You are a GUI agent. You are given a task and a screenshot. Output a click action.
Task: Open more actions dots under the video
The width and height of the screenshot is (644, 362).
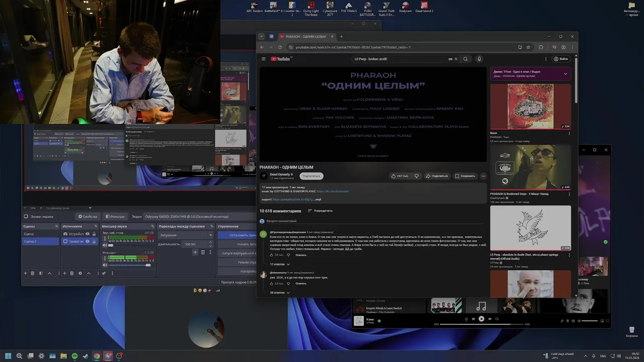click(x=483, y=176)
